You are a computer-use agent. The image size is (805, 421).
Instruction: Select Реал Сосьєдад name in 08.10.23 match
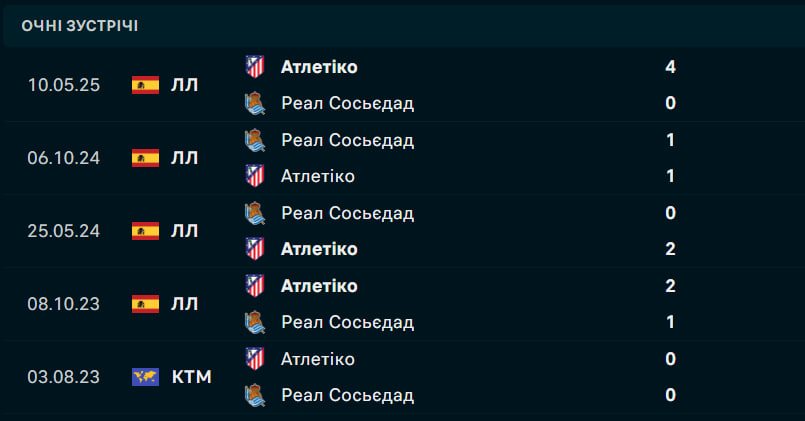pos(347,322)
